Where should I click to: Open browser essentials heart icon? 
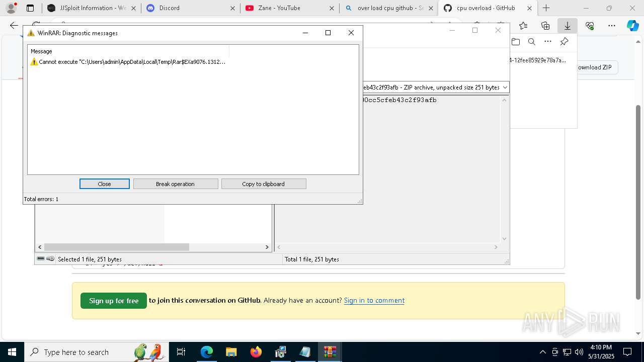point(590,26)
